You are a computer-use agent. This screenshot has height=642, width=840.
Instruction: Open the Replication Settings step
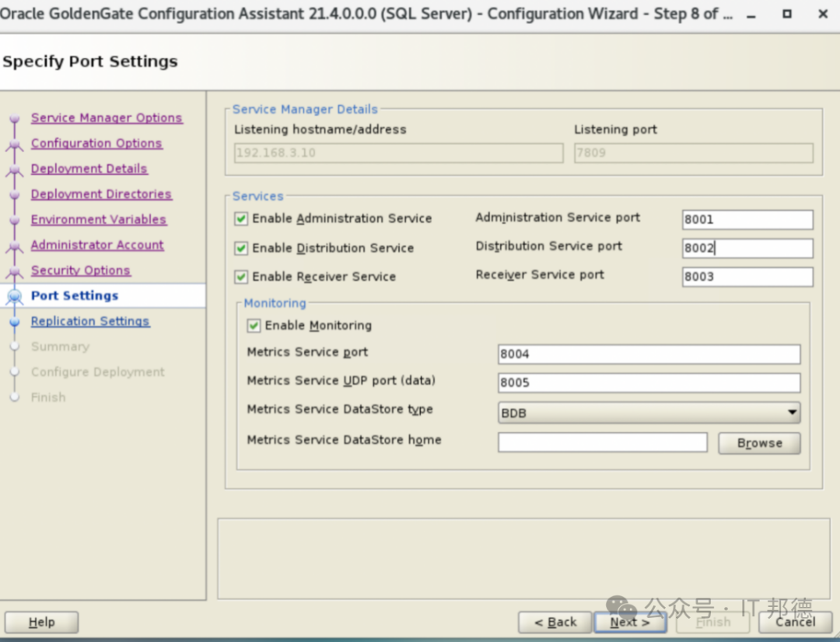(x=89, y=321)
